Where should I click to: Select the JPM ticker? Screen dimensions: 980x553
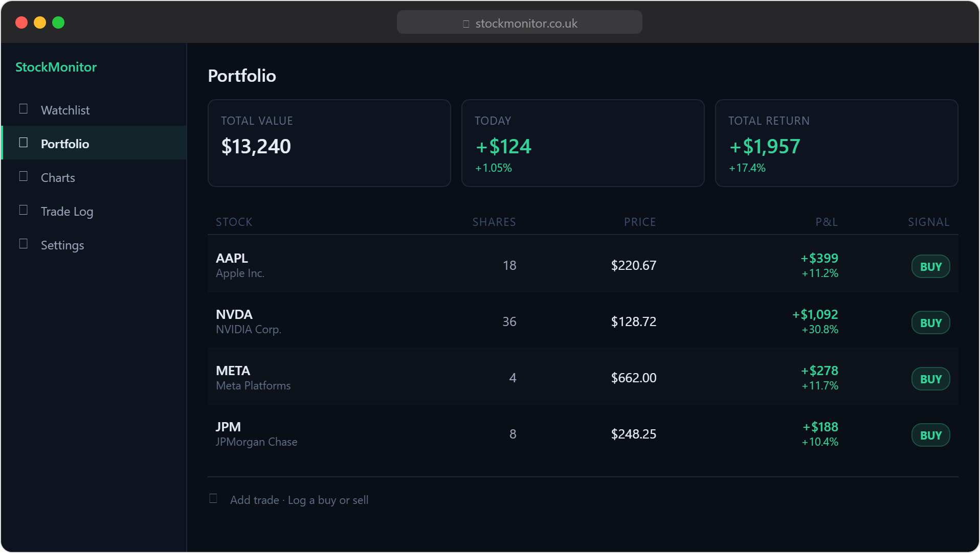[228, 427]
